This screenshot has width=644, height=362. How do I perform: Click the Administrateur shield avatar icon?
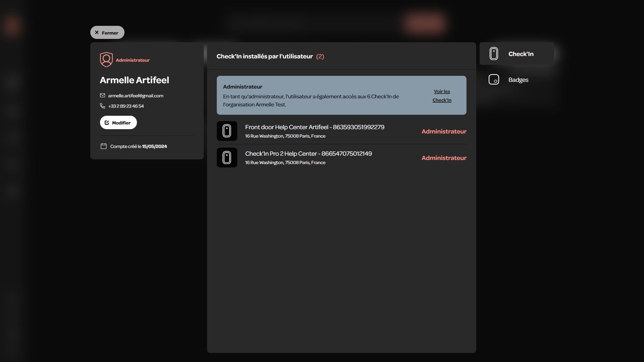pyautogui.click(x=106, y=60)
